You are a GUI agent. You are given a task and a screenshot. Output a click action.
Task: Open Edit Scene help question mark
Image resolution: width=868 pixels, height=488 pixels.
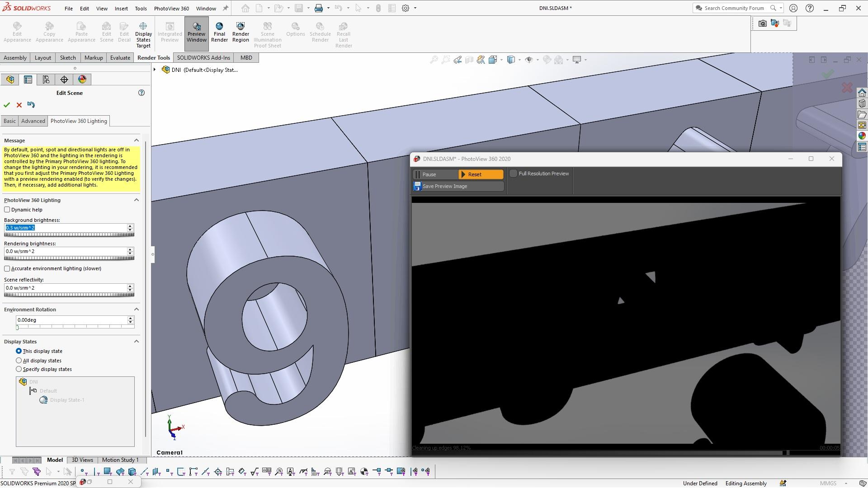coord(142,93)
